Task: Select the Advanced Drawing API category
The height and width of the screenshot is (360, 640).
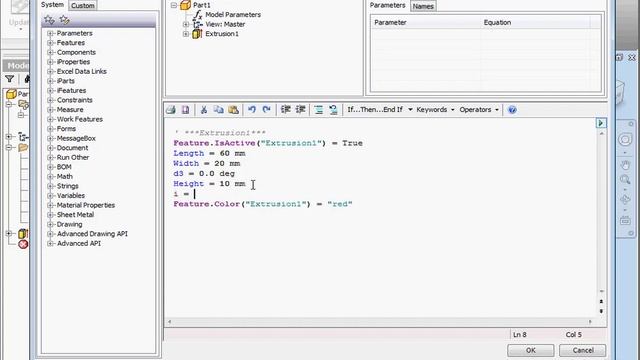Action: [92, 233]
